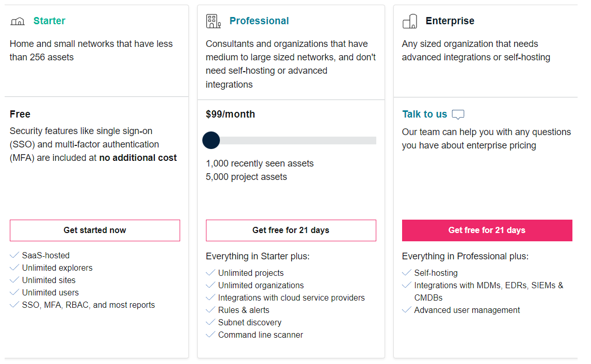Select the Professional plan heading

259,21
